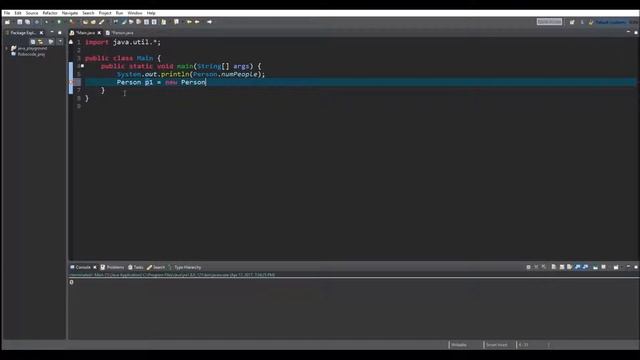The width and height of the screenshot is (640, 360).
Task: Select the Search tab in bottom panel
Action: (x=156, y=267)
